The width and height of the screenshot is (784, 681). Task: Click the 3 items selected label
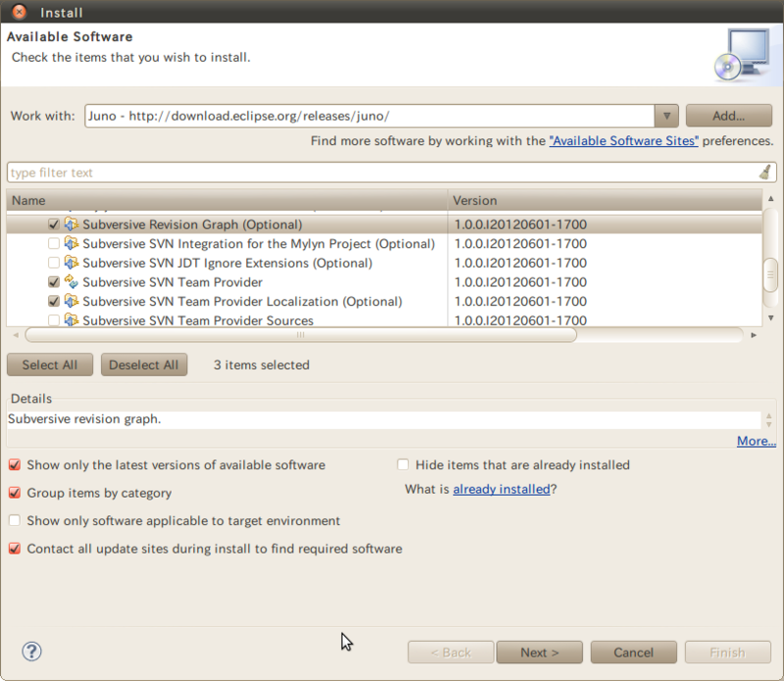pos(262,365)
